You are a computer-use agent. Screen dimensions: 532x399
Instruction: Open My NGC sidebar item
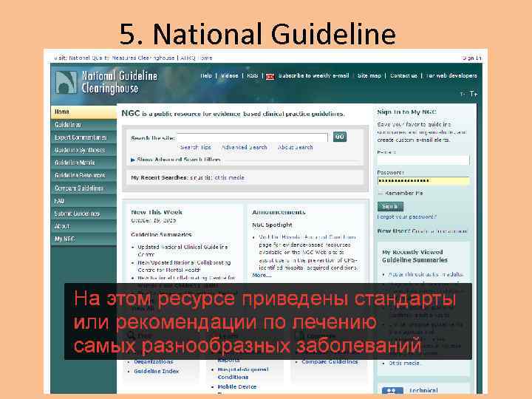coord(83,239)
